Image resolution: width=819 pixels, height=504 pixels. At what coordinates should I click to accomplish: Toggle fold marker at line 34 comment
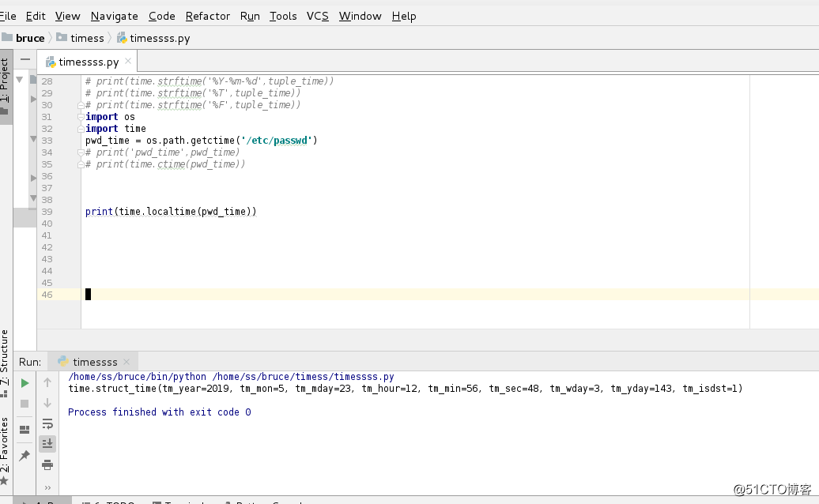[81, 152]
